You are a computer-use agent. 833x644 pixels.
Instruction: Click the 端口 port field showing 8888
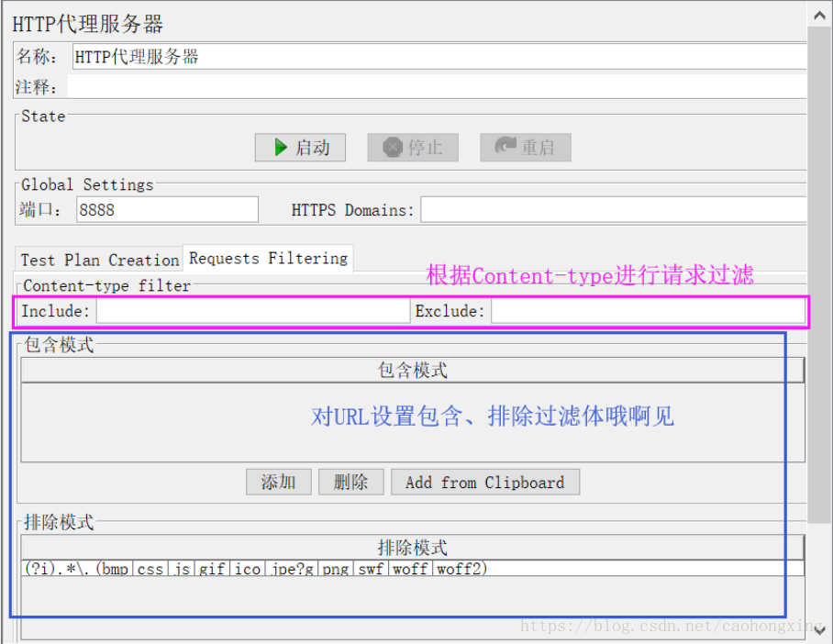coord(167,209)
